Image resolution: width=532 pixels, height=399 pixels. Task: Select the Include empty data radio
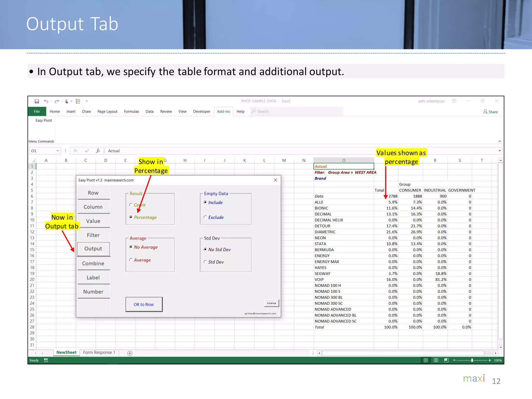click(205, 202)
